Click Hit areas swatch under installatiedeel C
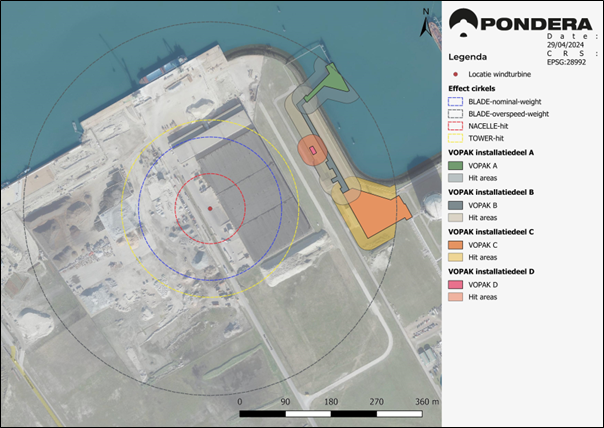This screenshot has width=604, height=428. tap(455, 257)
